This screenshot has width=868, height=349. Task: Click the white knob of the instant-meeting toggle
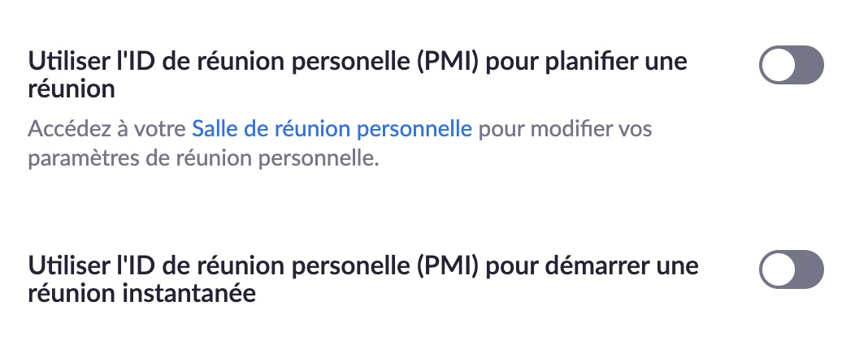point(778,269)
